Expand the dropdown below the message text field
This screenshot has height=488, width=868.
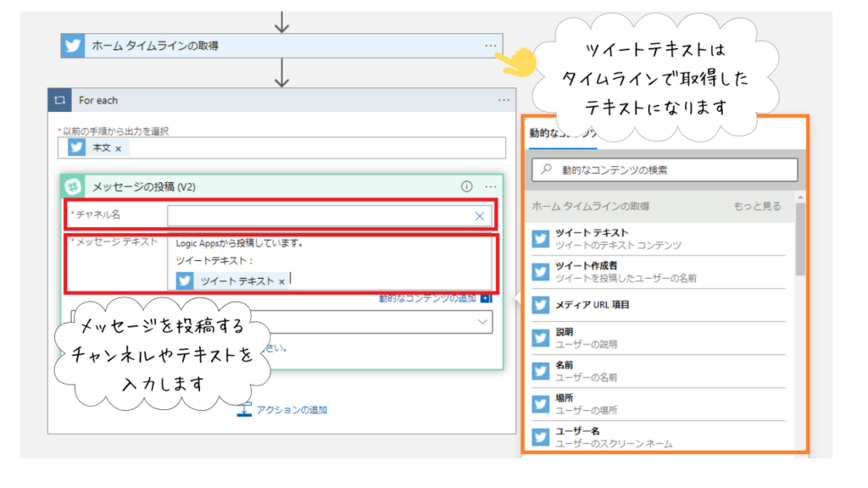click(x=483, y=322)
